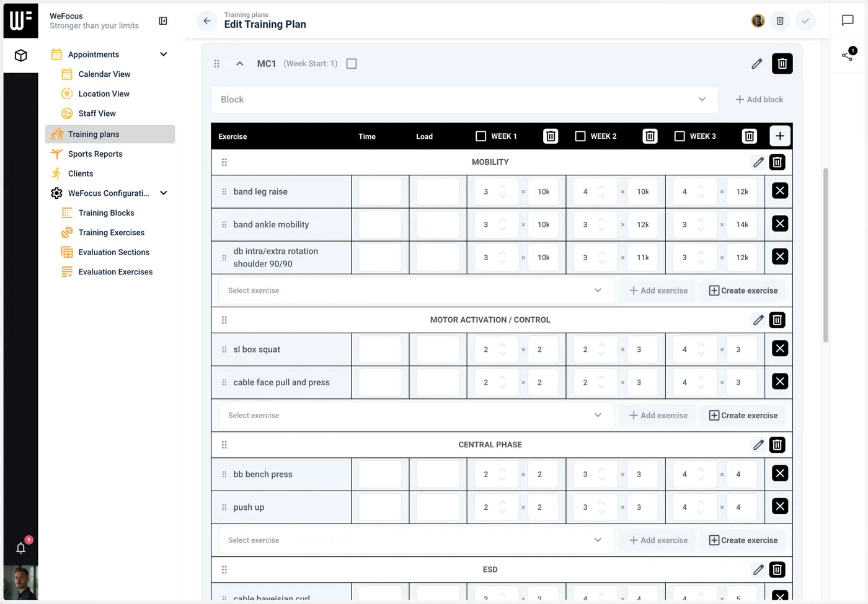Screen dimensions: 868x604
Task: Remove bb bench press row X button
Action: (x=780, y=474)
